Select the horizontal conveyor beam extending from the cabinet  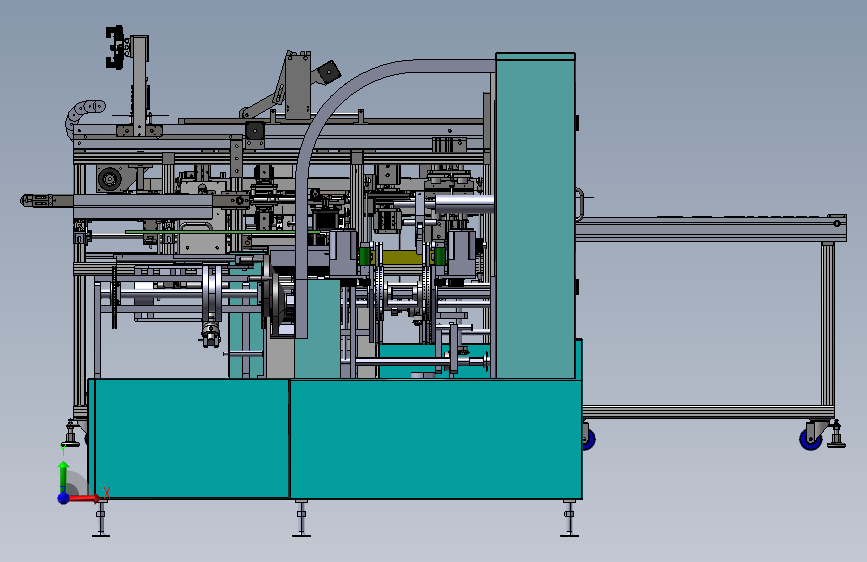tap(710, 228)
